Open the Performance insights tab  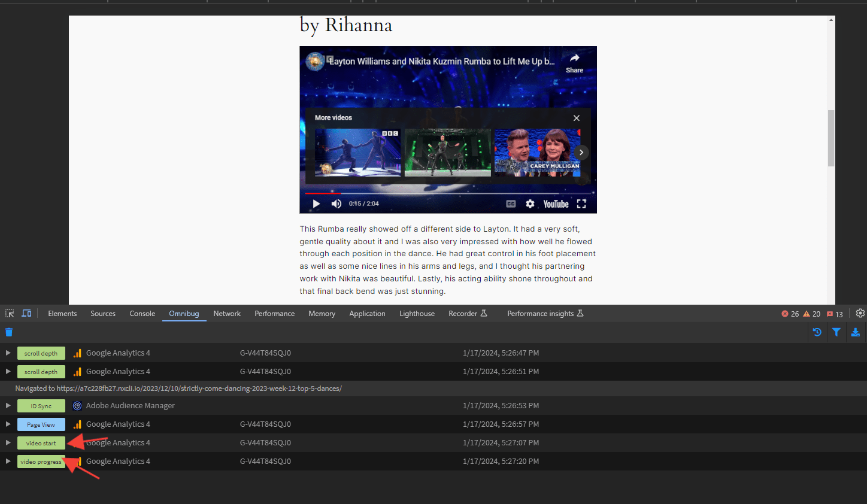545,314
